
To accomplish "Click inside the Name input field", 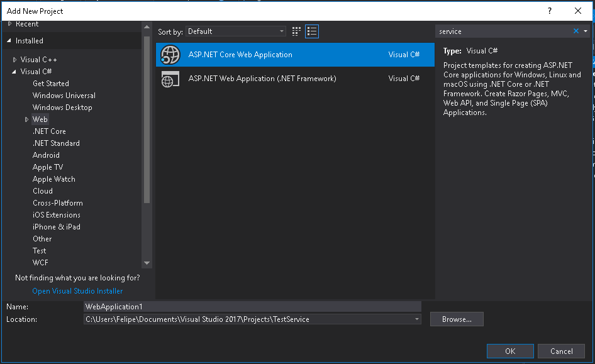I will click(x=252, y=306).
